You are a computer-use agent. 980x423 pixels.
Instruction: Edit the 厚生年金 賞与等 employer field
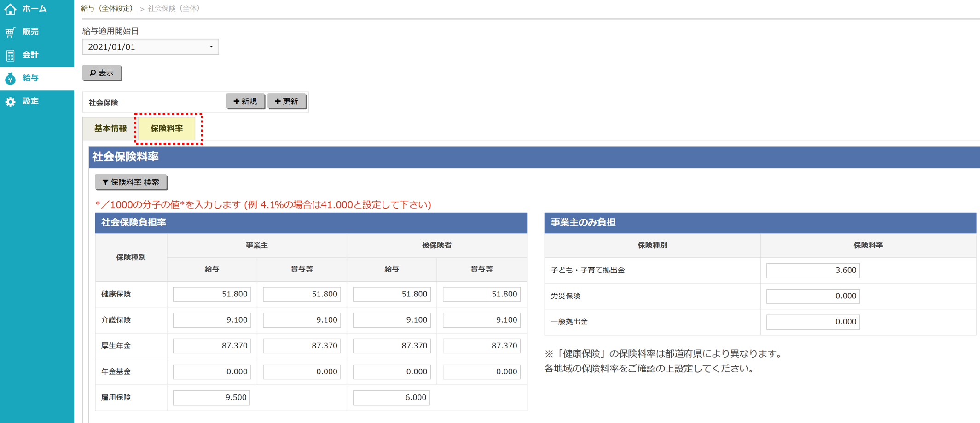[x=301, y=346]
